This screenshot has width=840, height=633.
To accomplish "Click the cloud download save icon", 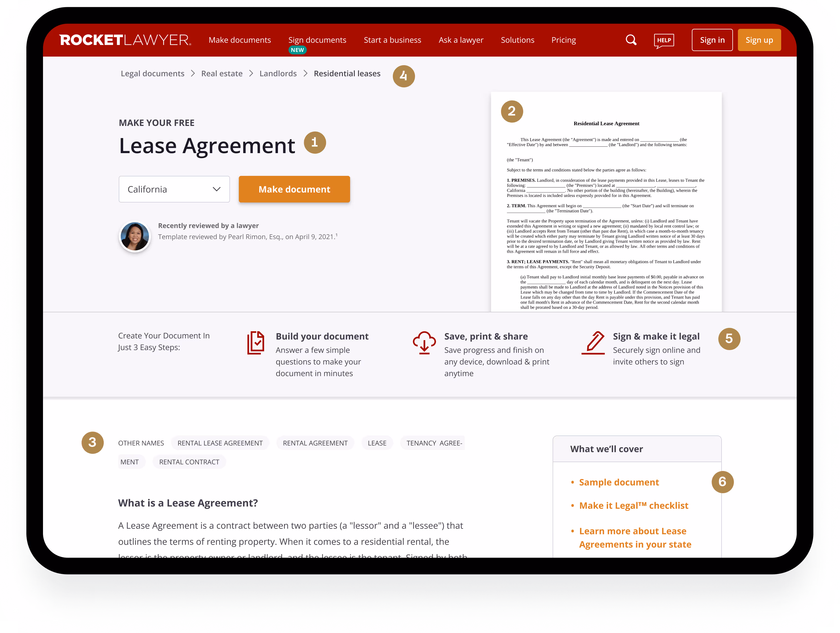I will point(424,342).
